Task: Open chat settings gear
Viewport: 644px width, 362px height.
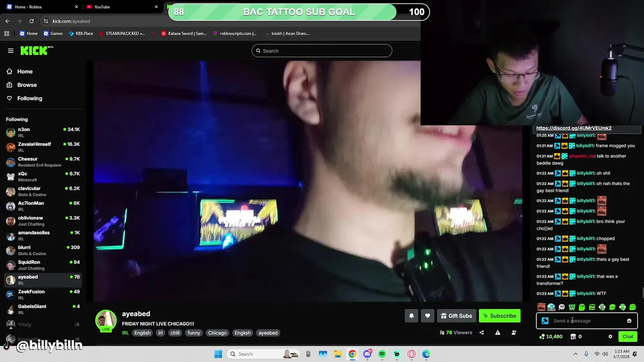Action: (x=610, y=337)
